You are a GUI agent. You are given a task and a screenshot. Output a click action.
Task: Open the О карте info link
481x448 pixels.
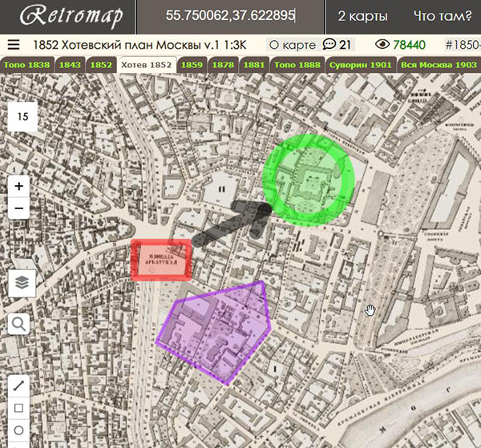point(291,46)
